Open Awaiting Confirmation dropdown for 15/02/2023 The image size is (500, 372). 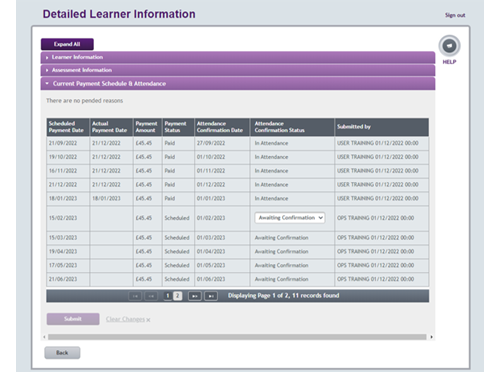click(290, 218)
